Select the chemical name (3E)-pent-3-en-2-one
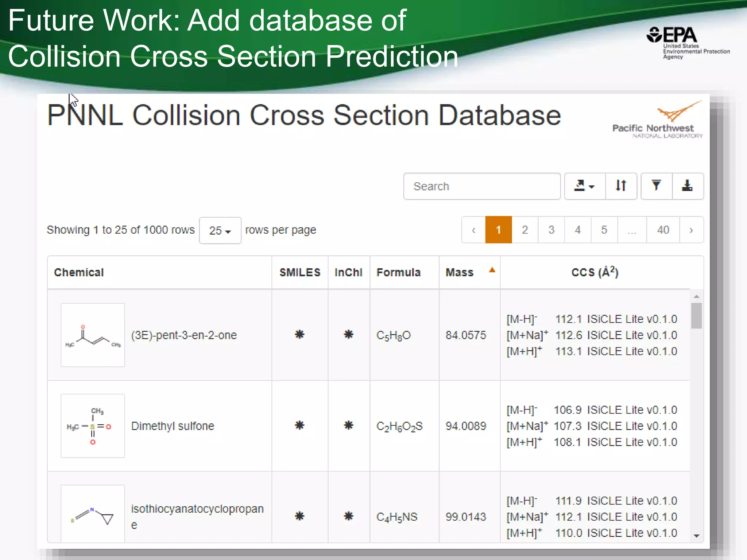The image size is (747, 560). pos(184,335)
